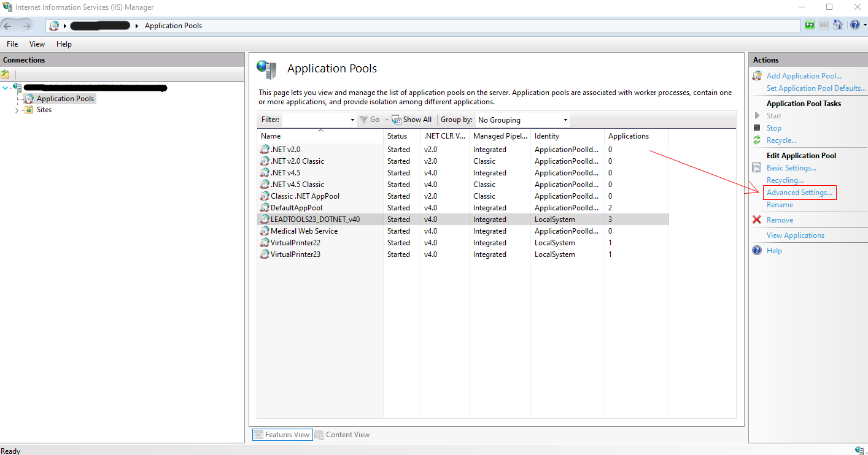Open the help icon dropdown arrow in toolbar
Image resolution: width=868 pixels, height=455 pixels.
coord(864,26)
